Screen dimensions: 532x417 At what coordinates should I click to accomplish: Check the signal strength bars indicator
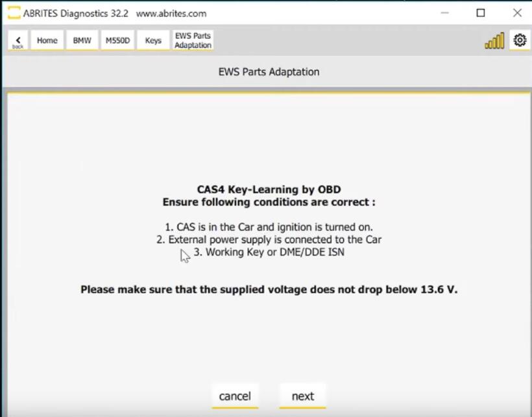pos(494,41)
